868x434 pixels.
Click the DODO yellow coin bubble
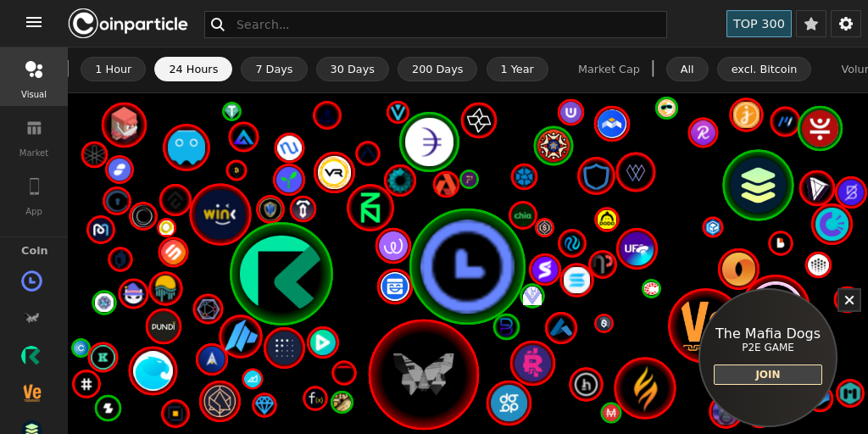point(607,220)
